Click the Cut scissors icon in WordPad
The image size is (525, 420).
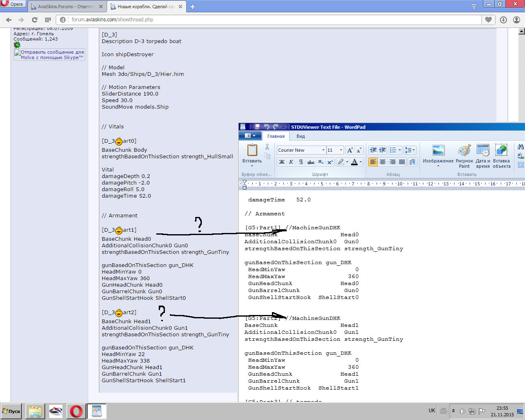pos(267,147)
